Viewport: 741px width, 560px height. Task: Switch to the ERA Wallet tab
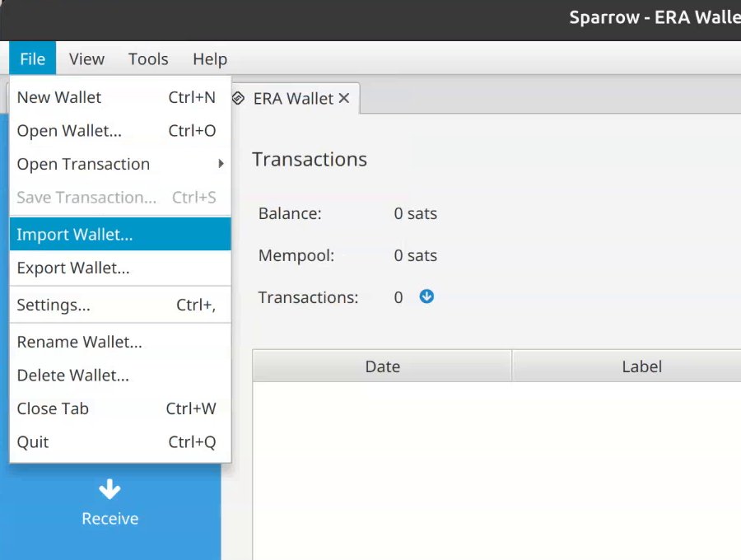tap(293, 98)
